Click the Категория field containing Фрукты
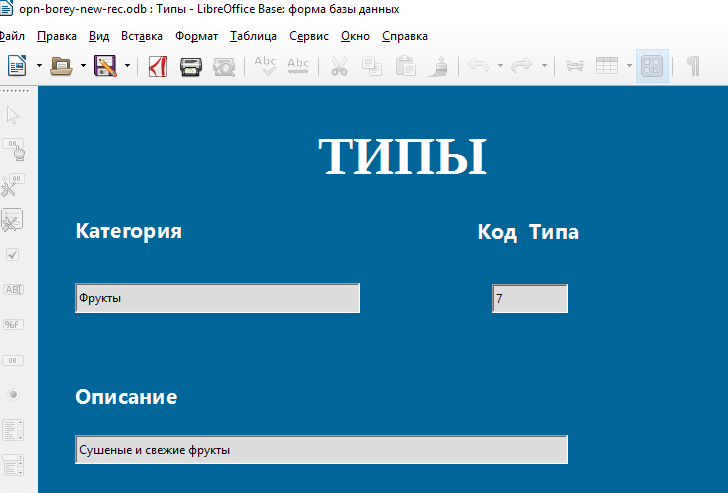 [217, 298]
